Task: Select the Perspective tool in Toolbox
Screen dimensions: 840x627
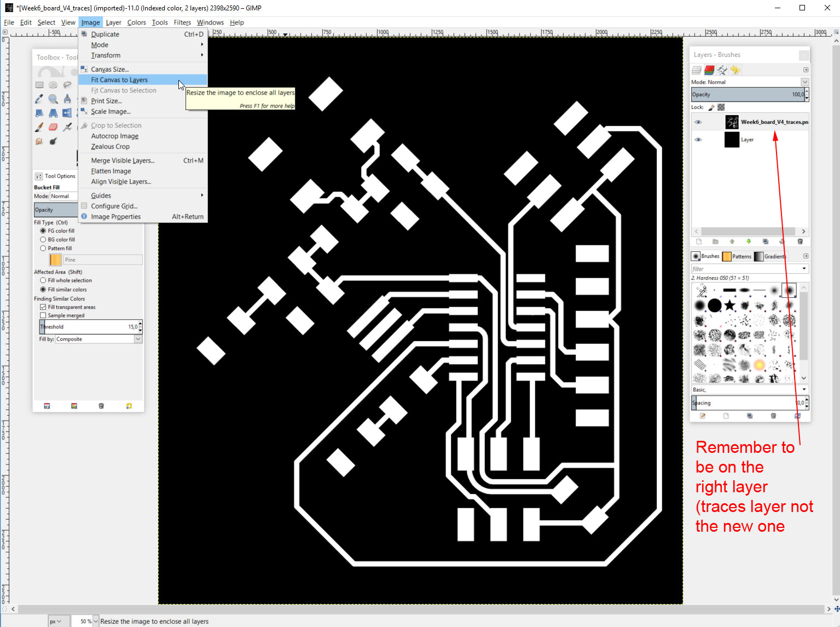Action: click(x=53, y=113)
